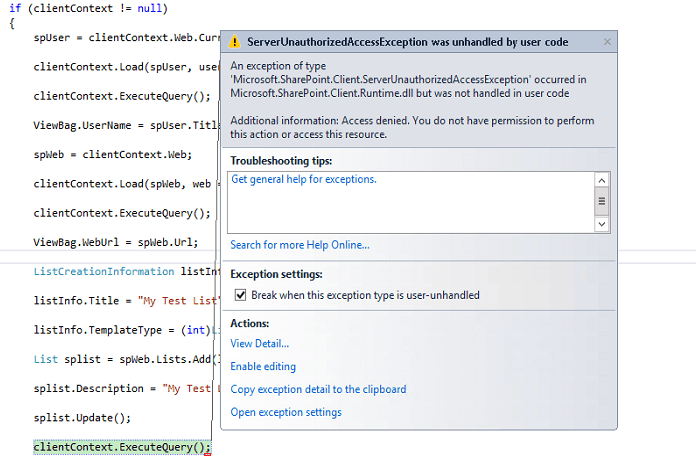Click the 'listInfo.Title' code line

pyautogui.click(x=127, y=301)
